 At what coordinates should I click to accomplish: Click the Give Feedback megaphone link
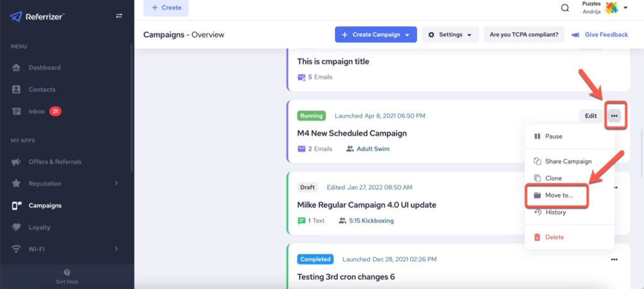pos(599,35)
